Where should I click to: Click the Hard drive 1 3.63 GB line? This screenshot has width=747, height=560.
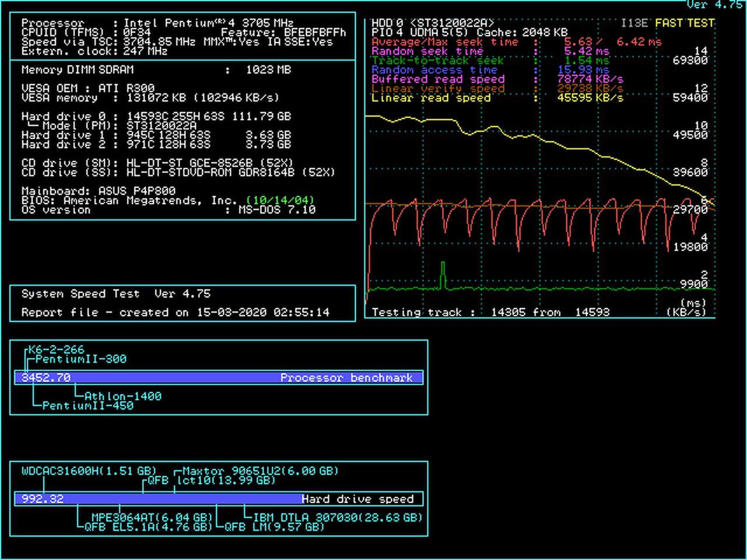point(156,135)
